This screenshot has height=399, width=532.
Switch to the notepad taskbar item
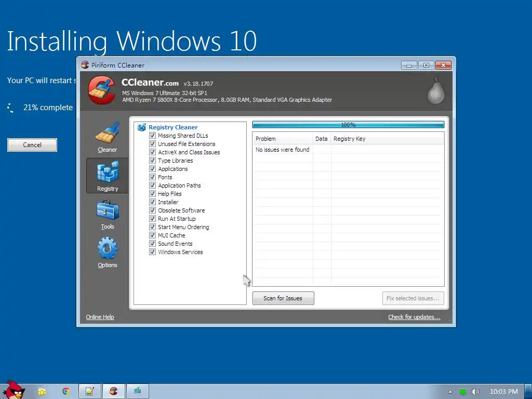89,391
